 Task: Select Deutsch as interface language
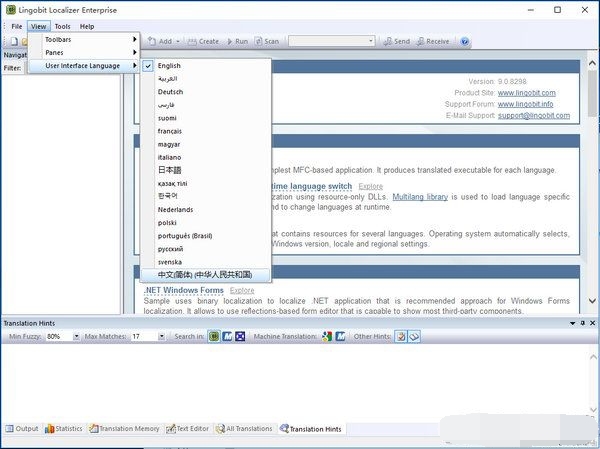point(170,91)
